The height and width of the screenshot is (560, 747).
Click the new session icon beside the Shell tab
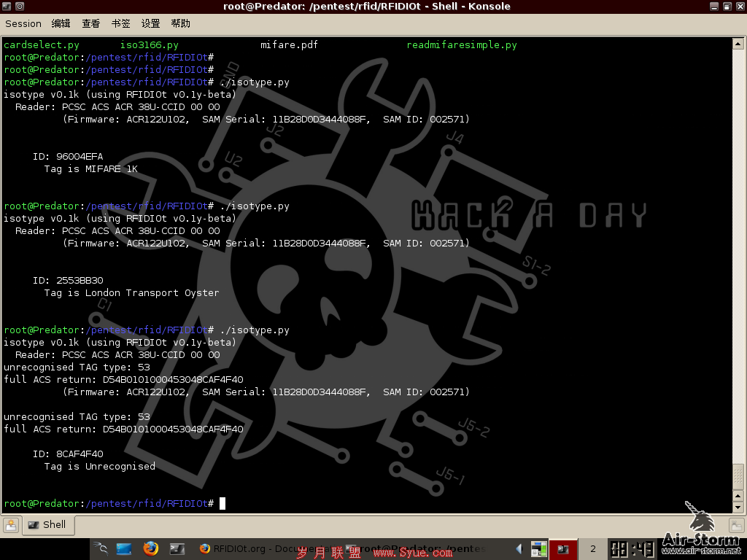click(11, 525)
